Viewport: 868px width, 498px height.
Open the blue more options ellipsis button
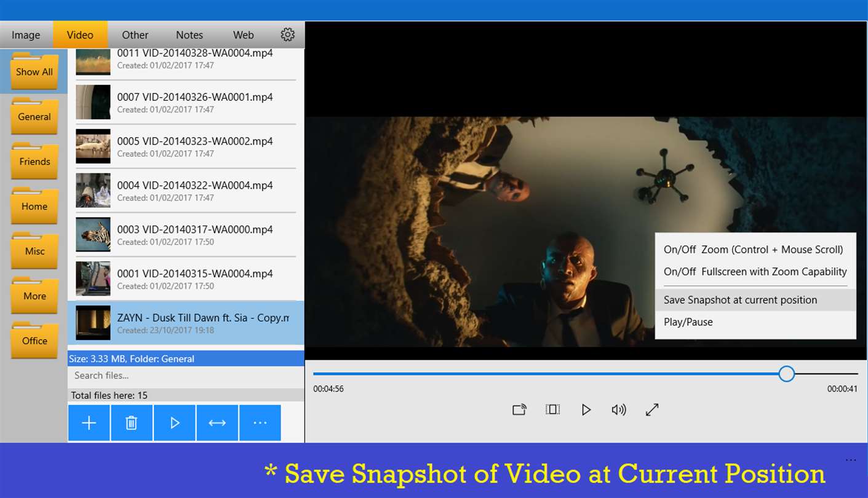coord(260,423)
